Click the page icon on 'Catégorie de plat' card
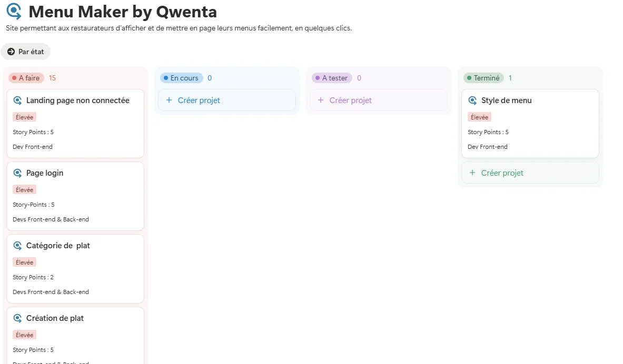The image size is (623, 364). [17, 245]
